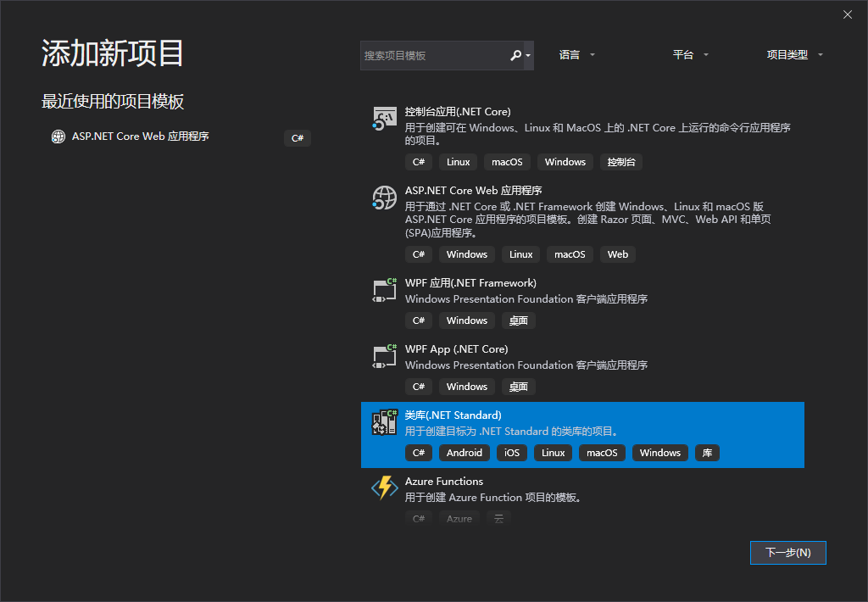Click the Android tag on 类库 template
The image size is (868, 602).
[464, 452]
